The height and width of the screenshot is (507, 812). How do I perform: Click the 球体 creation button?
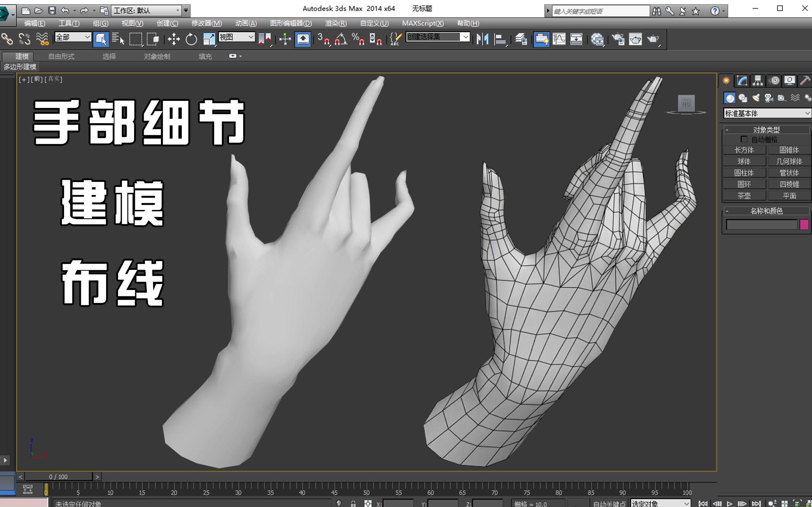click(744, 161)
